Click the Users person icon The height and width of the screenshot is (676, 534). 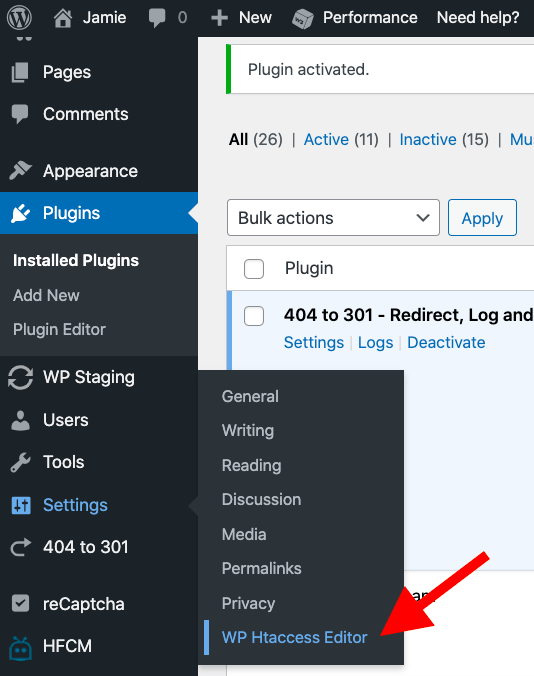(20, 420)
